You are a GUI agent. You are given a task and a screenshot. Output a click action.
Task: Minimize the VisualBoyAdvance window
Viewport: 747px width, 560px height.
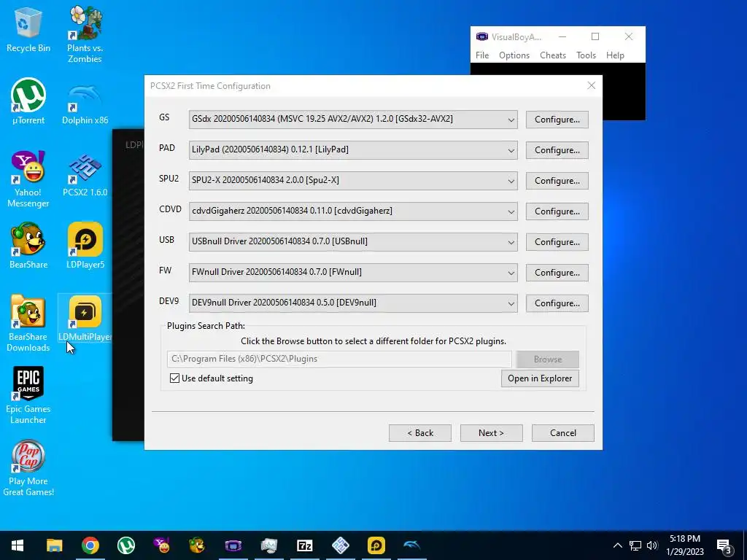[x=562, y=36]
